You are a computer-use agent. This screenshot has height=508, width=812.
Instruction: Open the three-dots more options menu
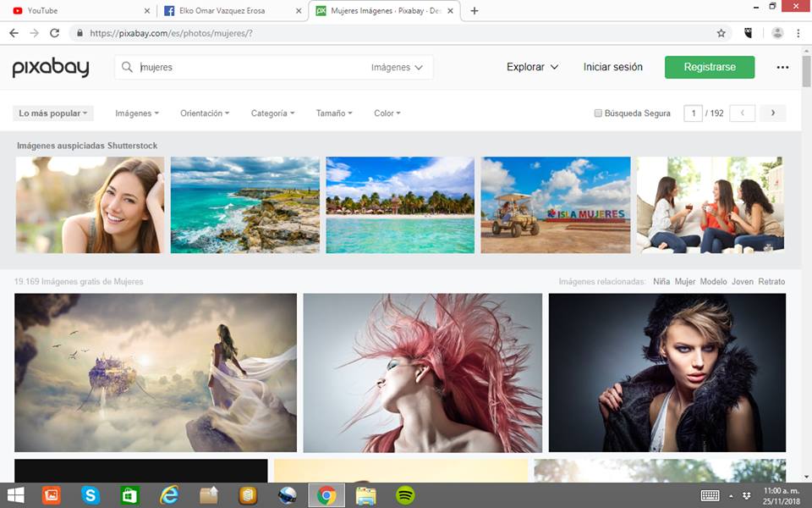tap(782, 68)
